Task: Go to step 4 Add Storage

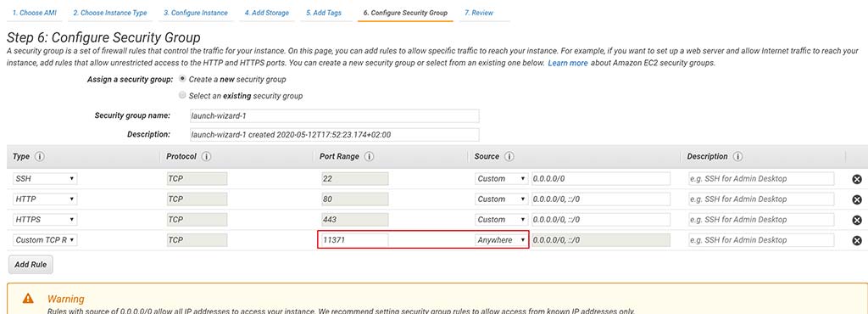Action: pyautogui.click(x=267, y=13)
